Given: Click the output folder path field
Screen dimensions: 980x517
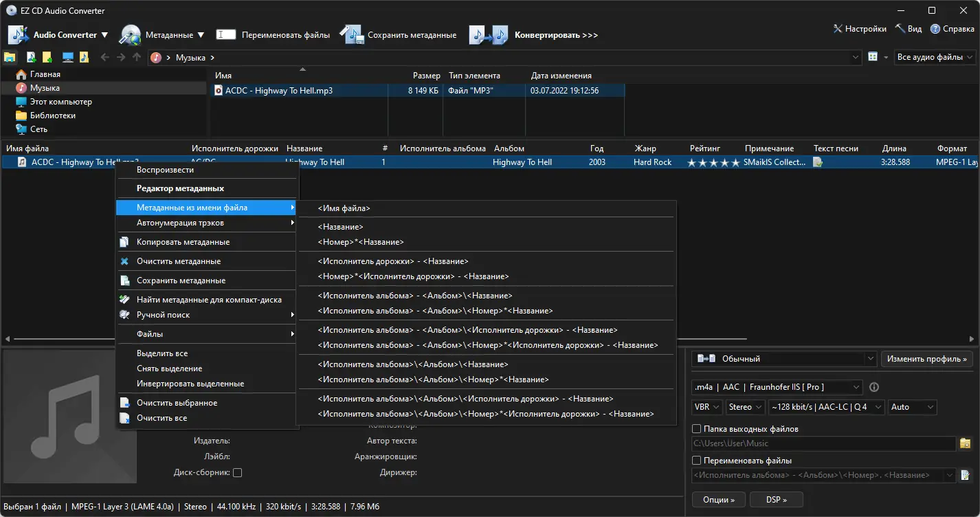Looking at the screenshot, I should click(x=823, y=443).
